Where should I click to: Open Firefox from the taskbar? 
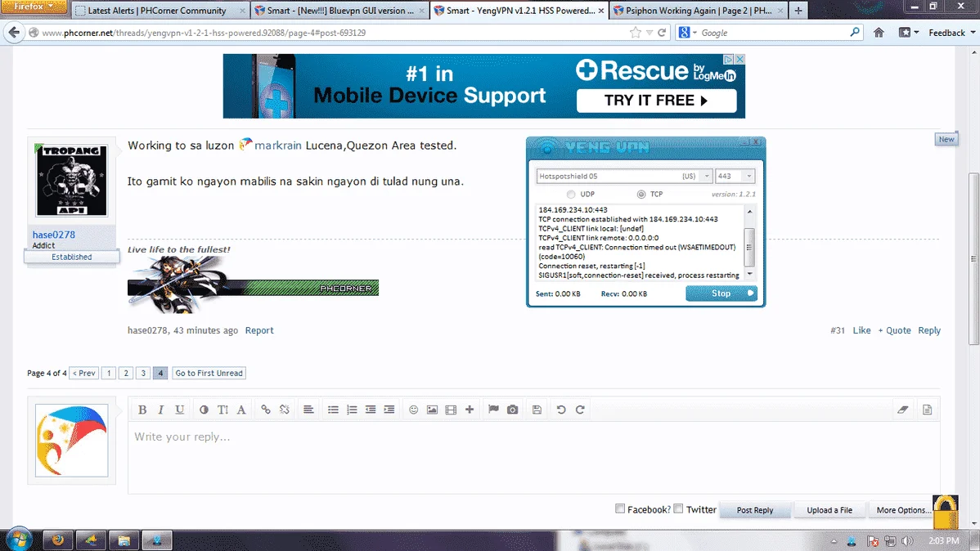pyautogui.click(x=57, y=540)
